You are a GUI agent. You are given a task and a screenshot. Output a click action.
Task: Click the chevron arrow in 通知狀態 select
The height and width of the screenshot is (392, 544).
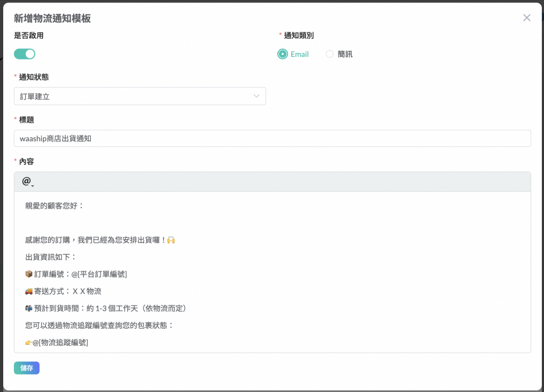257,96
